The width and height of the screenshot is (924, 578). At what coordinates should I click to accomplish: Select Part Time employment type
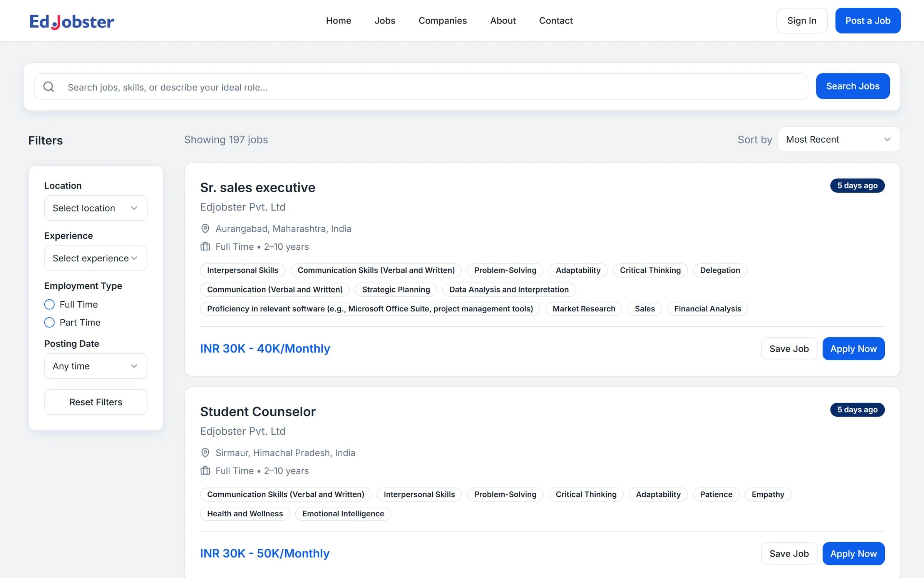(49, 323)
